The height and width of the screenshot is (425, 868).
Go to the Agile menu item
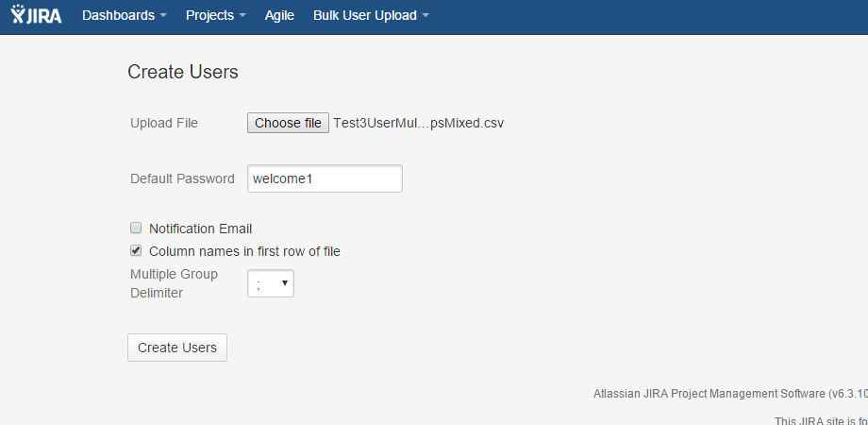pyautogui.click(x=279, y=16)
